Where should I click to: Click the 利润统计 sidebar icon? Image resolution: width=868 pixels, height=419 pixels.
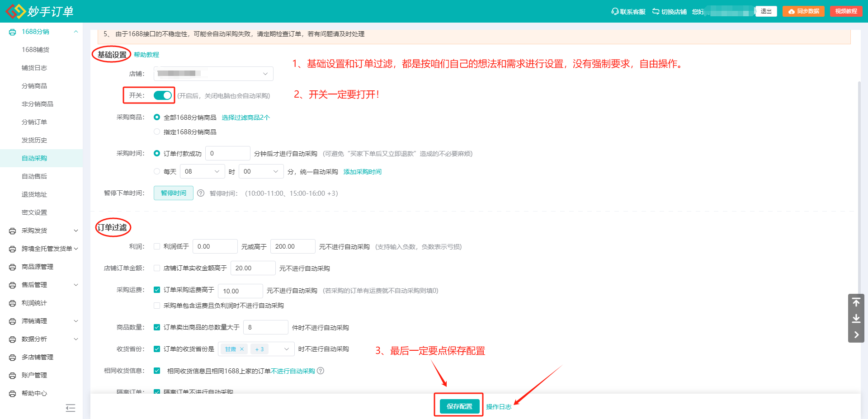pyautogui.click(x=13, y=303)
